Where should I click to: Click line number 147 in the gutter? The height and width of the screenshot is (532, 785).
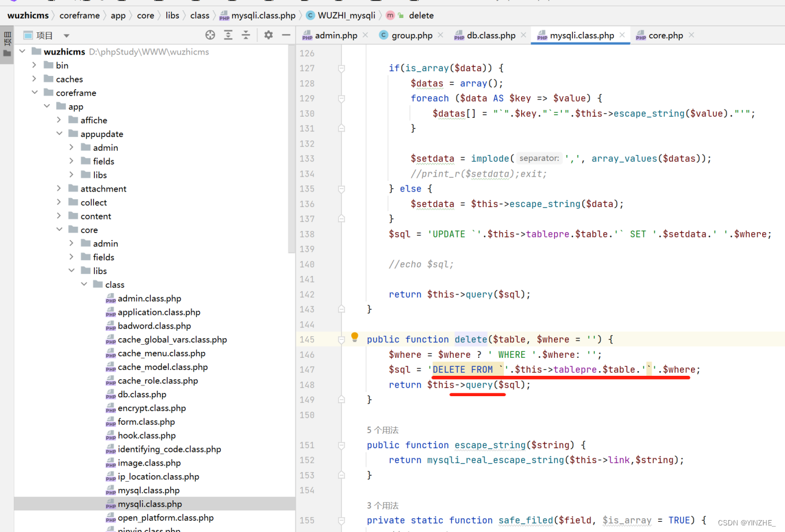click(307, 370)
